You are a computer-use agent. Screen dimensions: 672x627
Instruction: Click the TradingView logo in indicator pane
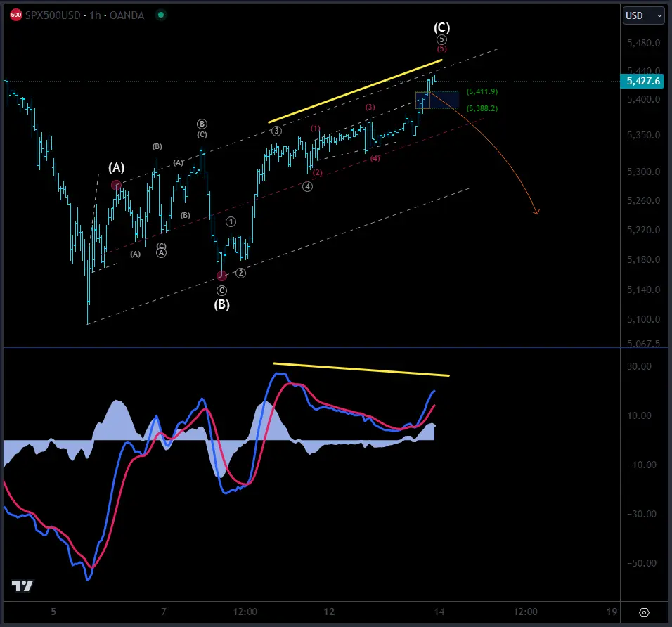coord(22,586)
